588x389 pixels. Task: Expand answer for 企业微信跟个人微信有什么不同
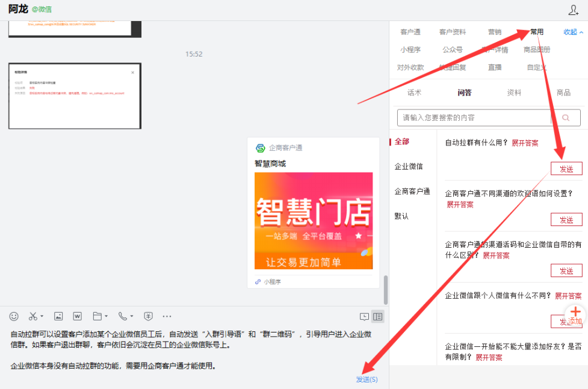pyautogui.click(x=568, y=296)
